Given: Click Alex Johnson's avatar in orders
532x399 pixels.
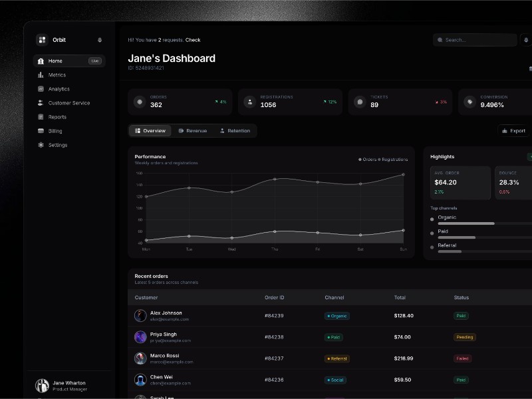Looking at the screenshot, I should (x=140, y=316).
